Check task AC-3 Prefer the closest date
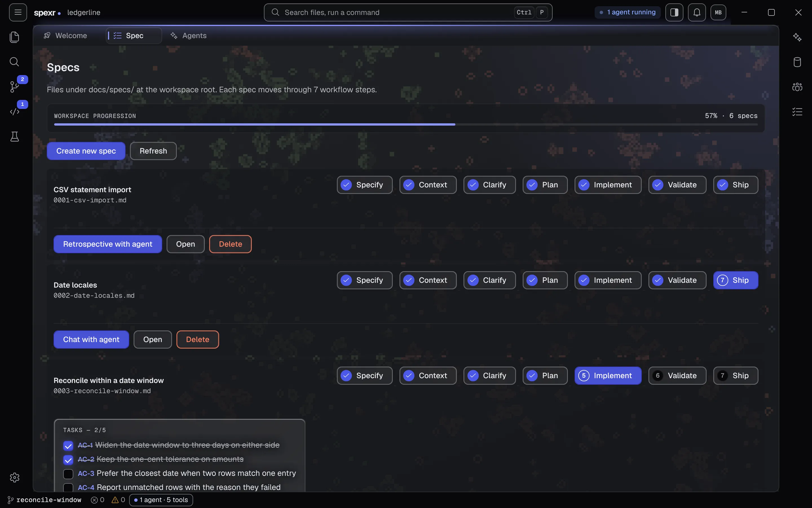Screen dimensions: 812x508 coord(68,474)
